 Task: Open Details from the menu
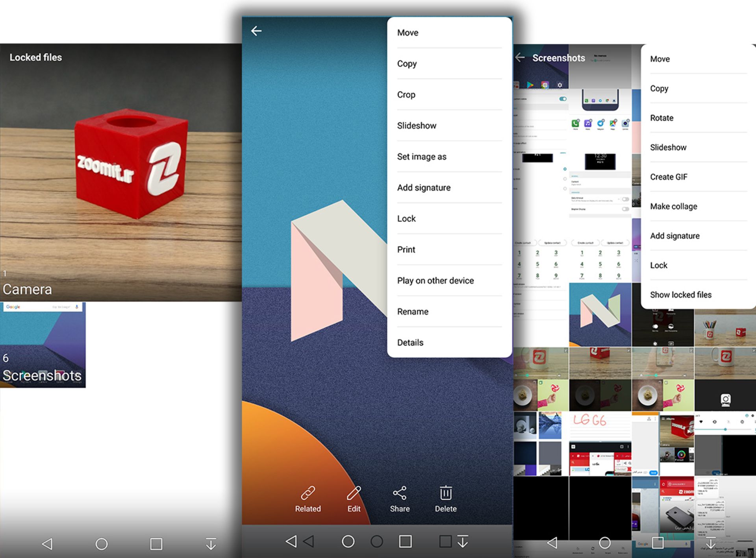click(449, 343)
